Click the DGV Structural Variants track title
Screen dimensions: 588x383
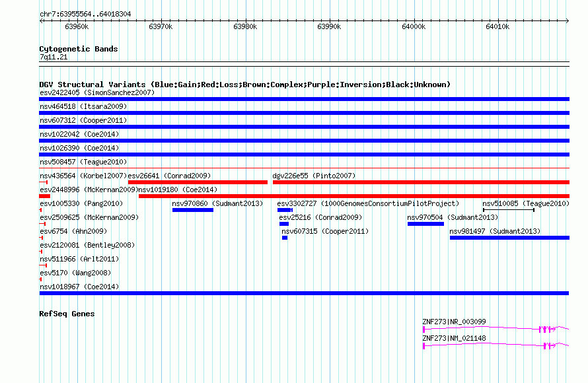point(245,85)
